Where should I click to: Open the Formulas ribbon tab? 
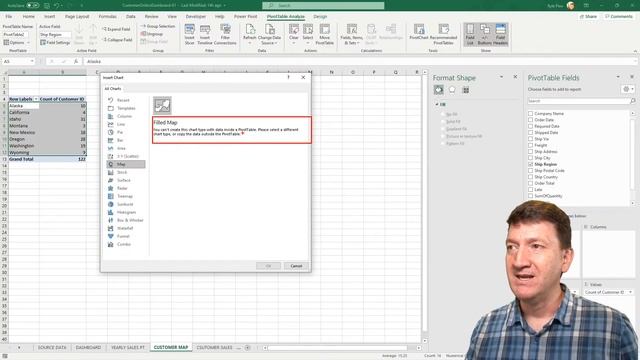click(107, 17)
